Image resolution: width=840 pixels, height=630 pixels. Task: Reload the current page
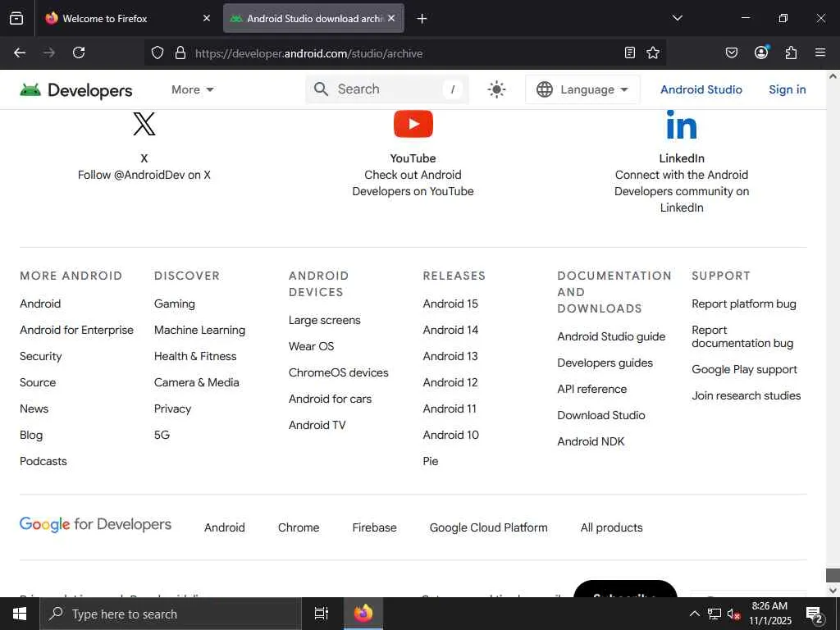click(x=79, y=52)
